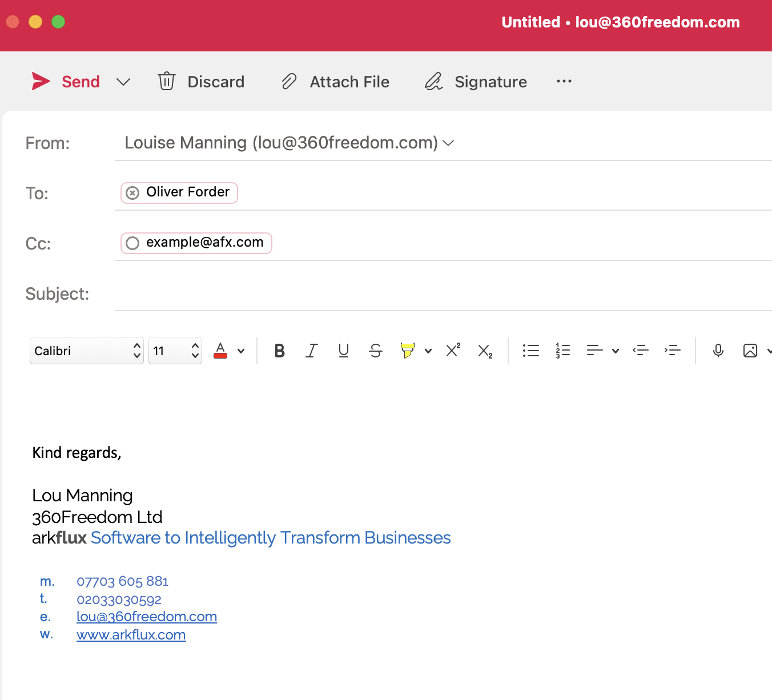Apply the red font color swatch
Screen dimensions: 772x700
pos(220,351)
